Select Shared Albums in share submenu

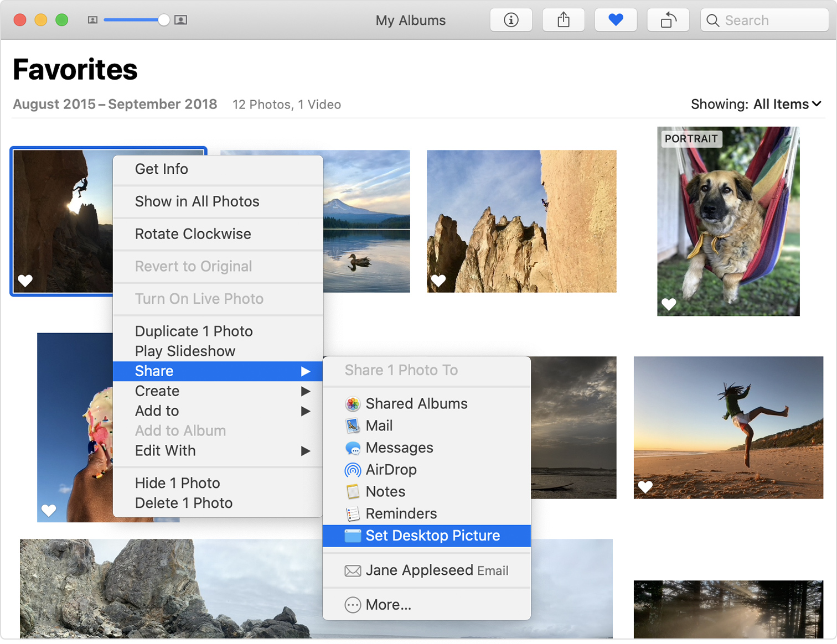[x=416, y=404]
